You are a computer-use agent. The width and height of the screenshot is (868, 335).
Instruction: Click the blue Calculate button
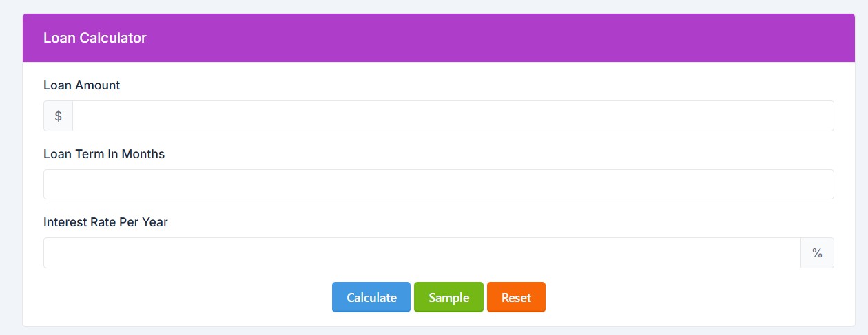point(371,297)
